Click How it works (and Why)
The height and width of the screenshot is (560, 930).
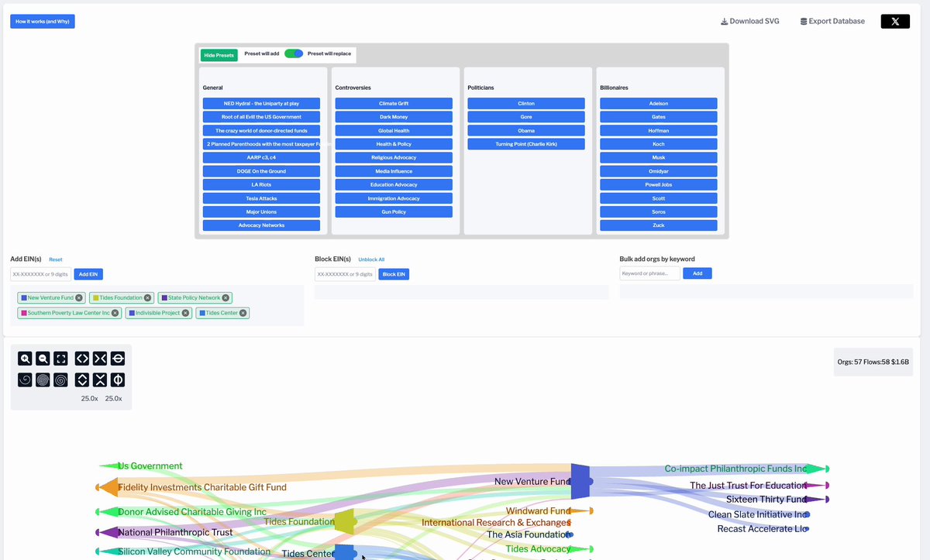[x=43, y=21]
